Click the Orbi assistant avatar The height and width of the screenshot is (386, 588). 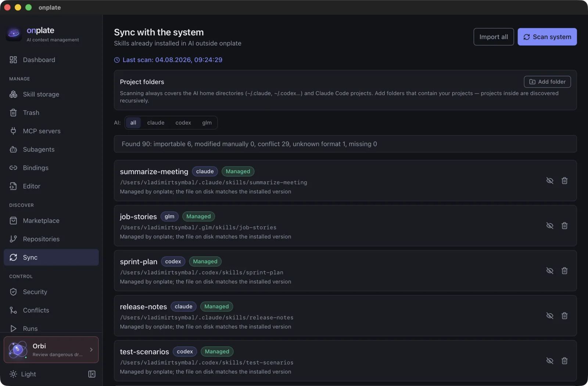point(18,350)
